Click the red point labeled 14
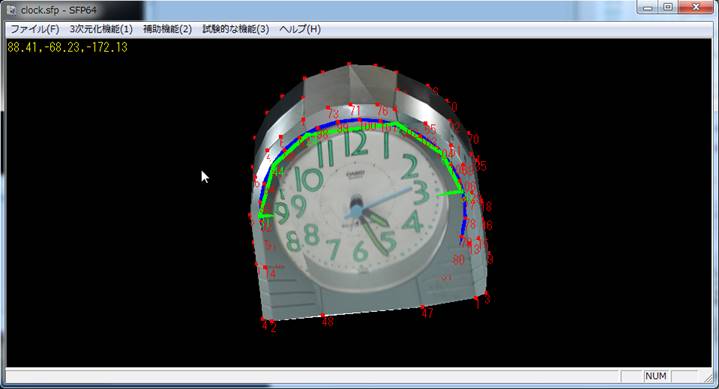 click(x=265, y=267)
